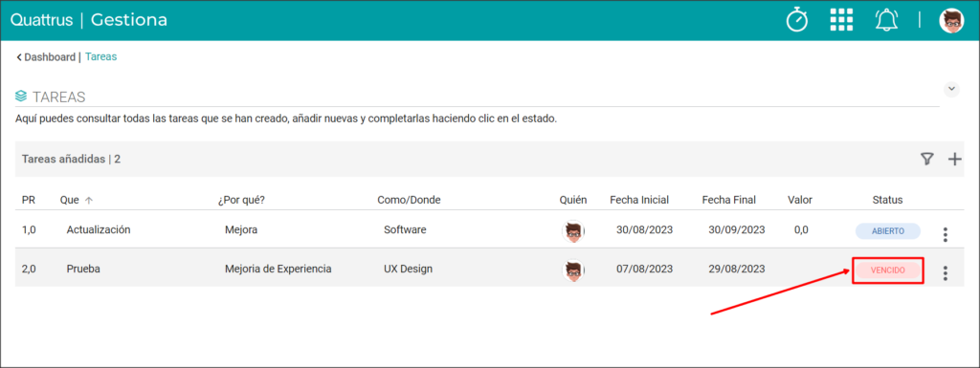Click the Como/Donde column header
This screenshot has width=980, height=368.
click(409, 200)
